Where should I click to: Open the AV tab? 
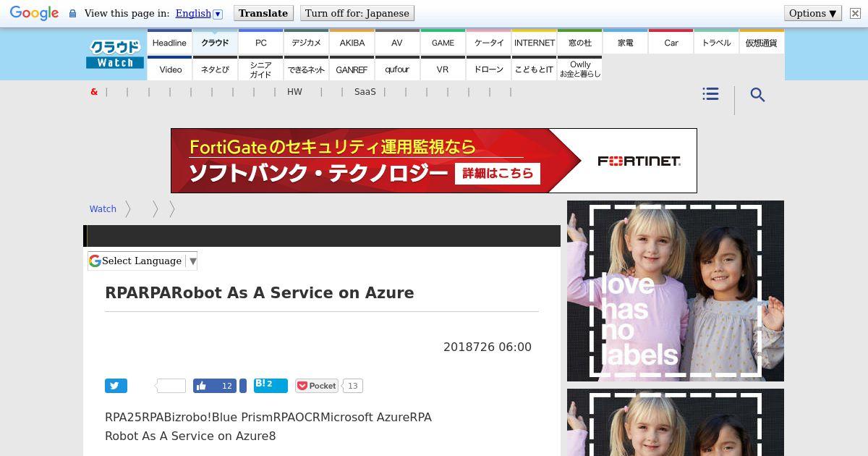coord(397,43)
